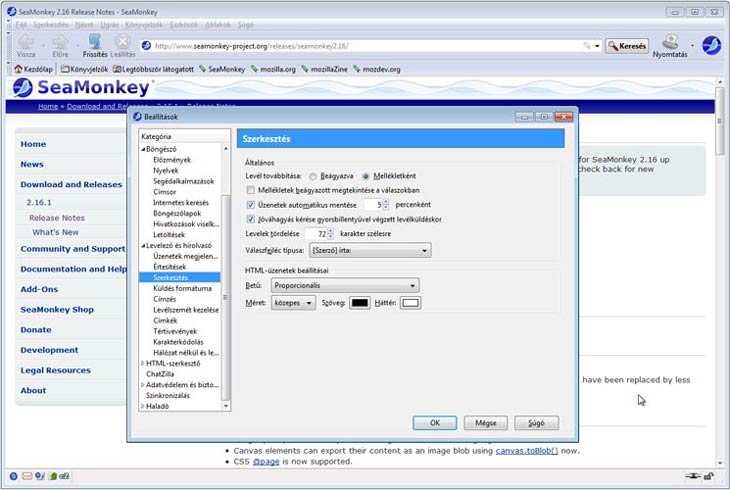Click the Keresés search button

[x=627, y=46]
